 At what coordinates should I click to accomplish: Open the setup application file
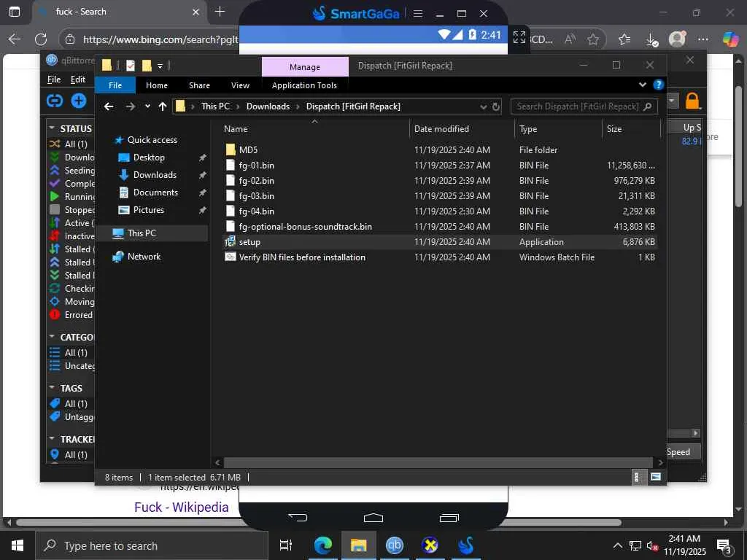point(249,242)
